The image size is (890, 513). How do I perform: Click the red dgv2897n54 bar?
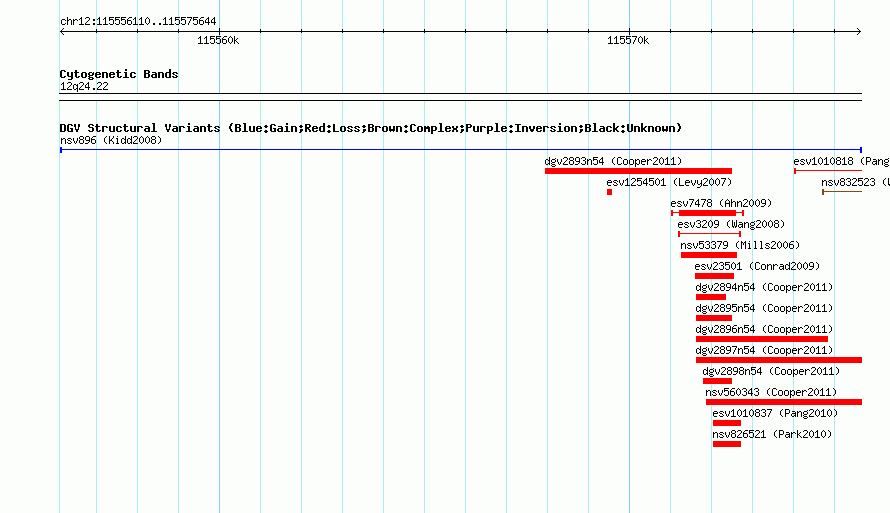(x=779, y=360)
